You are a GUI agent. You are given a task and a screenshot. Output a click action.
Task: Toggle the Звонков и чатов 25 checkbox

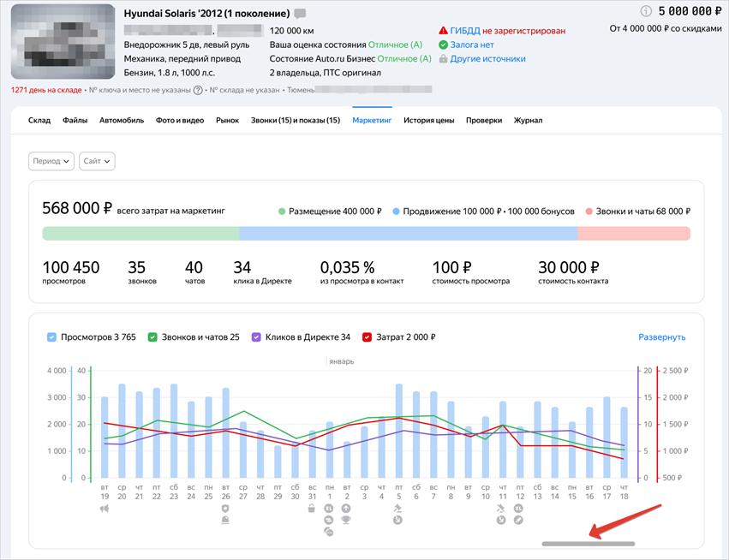[152, 337]
